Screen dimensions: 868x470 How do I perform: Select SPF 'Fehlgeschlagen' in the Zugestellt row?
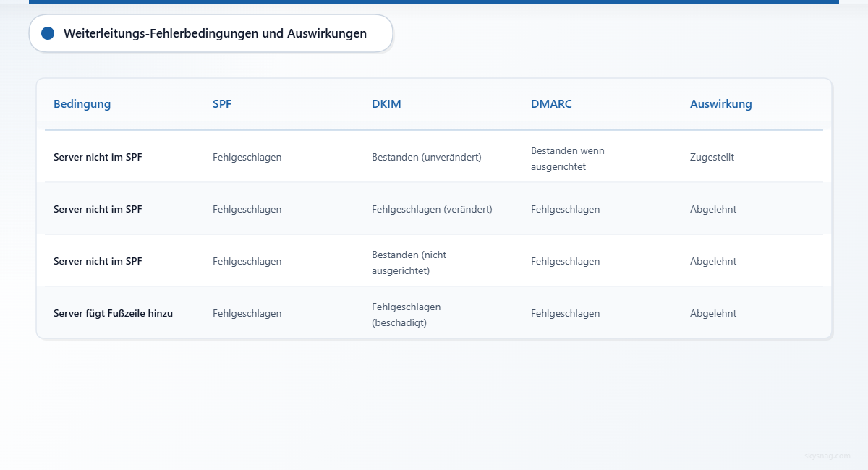[247, 157]
